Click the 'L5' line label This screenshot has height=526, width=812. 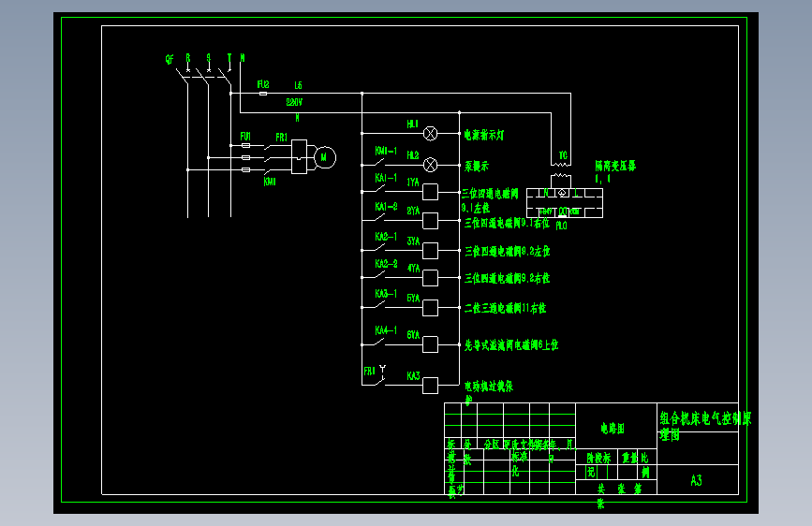click(298, 85)
